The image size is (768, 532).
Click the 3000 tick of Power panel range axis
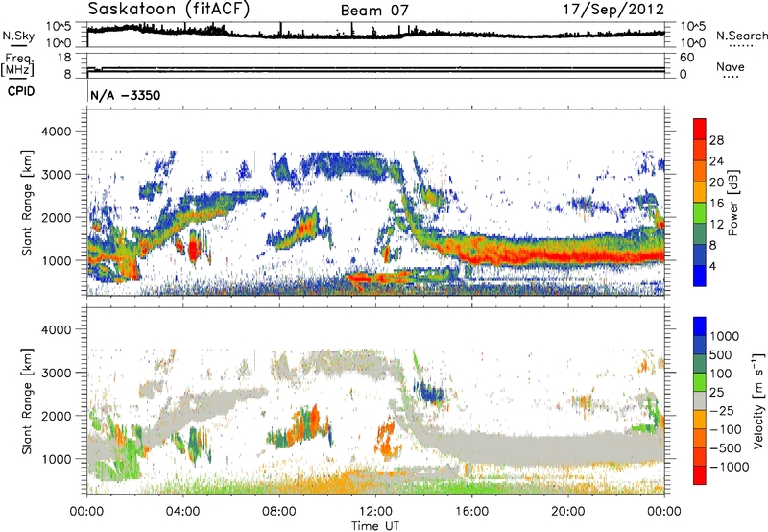[59, 175]
